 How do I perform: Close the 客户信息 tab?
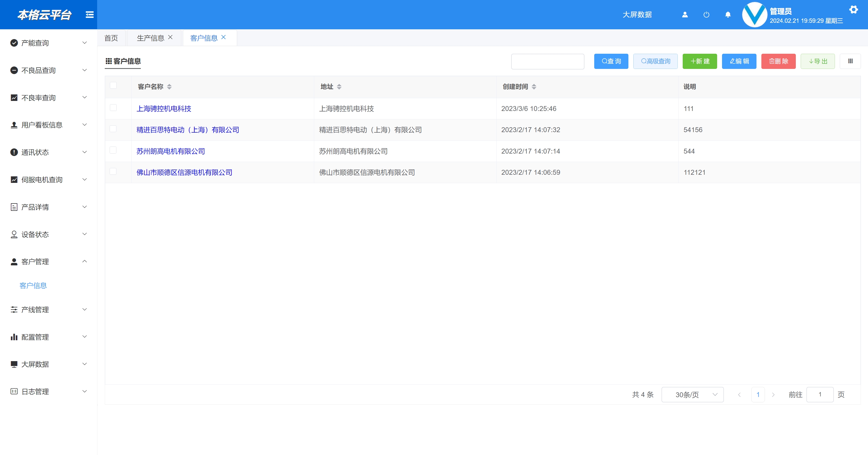click(223, 37)
